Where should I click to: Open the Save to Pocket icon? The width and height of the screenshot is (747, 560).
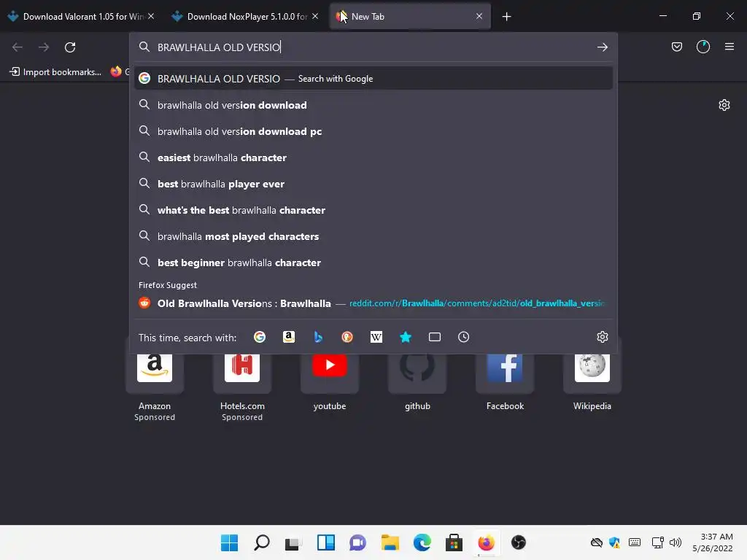pyautogui.click(x=676, y=47)
